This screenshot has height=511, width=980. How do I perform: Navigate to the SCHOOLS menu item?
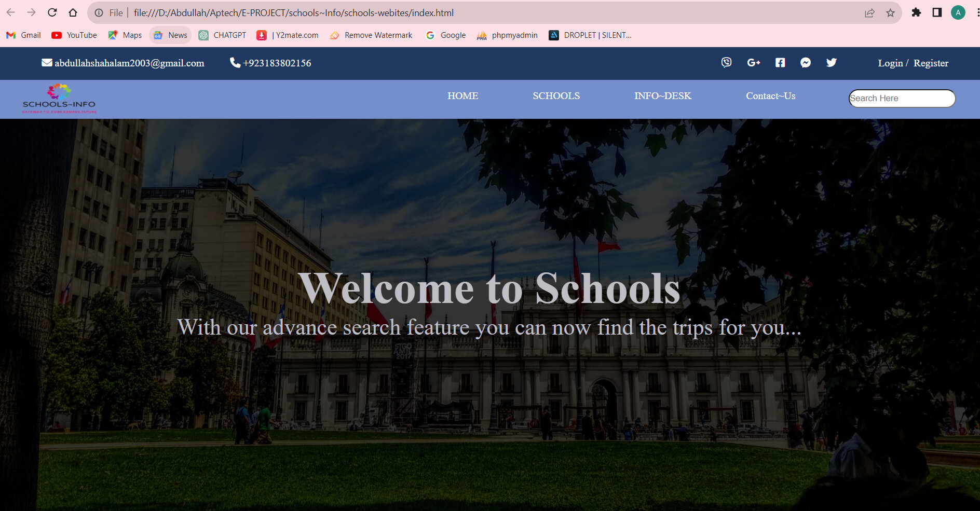pos(556,96)
